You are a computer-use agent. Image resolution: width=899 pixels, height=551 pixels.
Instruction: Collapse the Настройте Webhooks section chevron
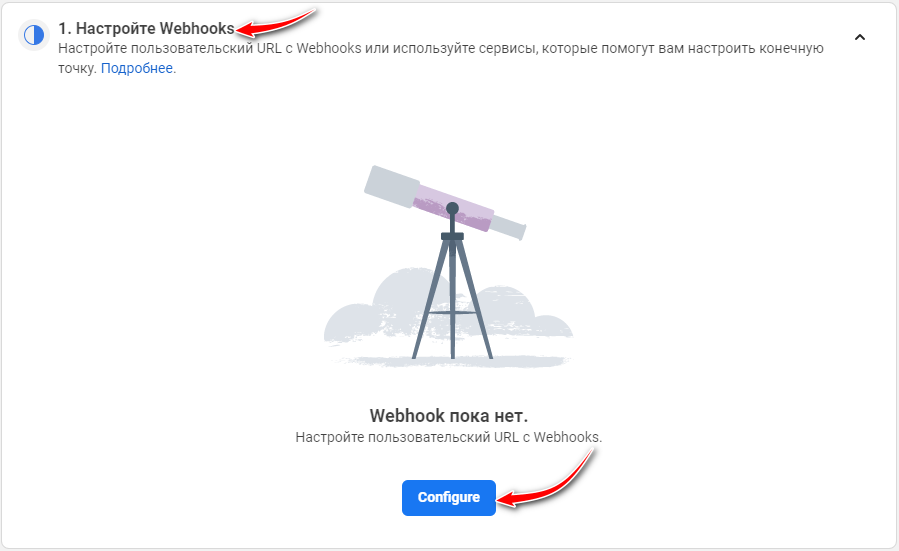tap(859, 37)
